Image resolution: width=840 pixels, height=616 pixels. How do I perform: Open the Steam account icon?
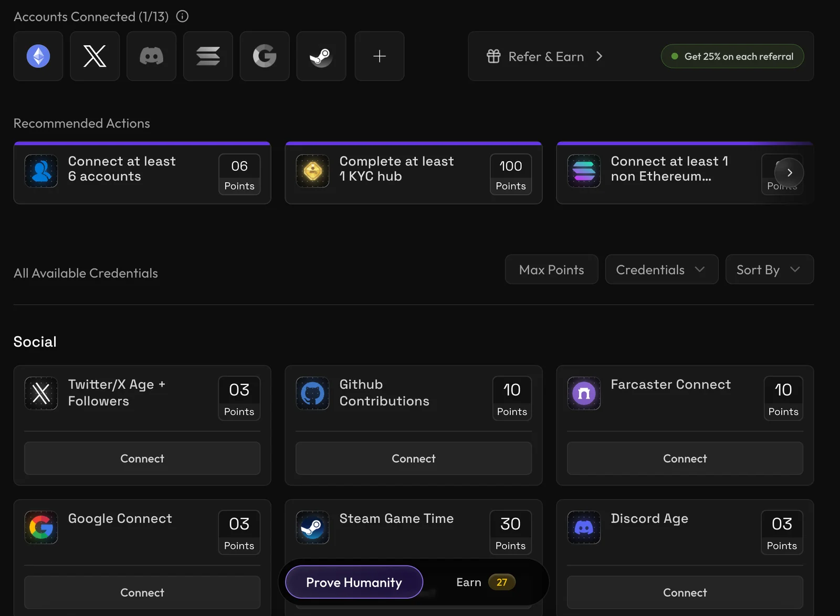(321, 56)
